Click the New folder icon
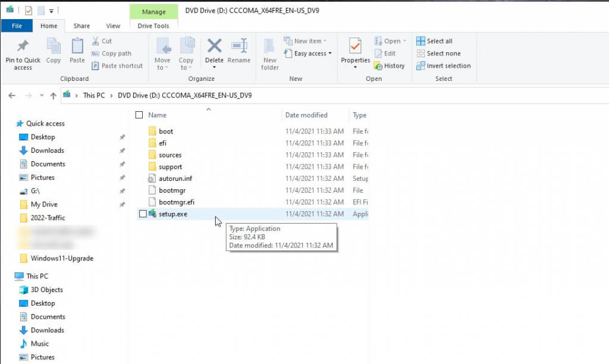Screen dimensions: 609x364 [269, 46]
